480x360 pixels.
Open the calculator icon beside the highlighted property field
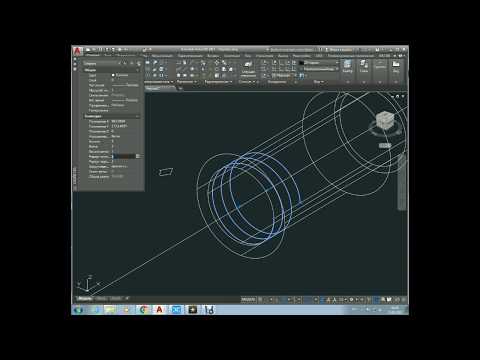(138, 156)
